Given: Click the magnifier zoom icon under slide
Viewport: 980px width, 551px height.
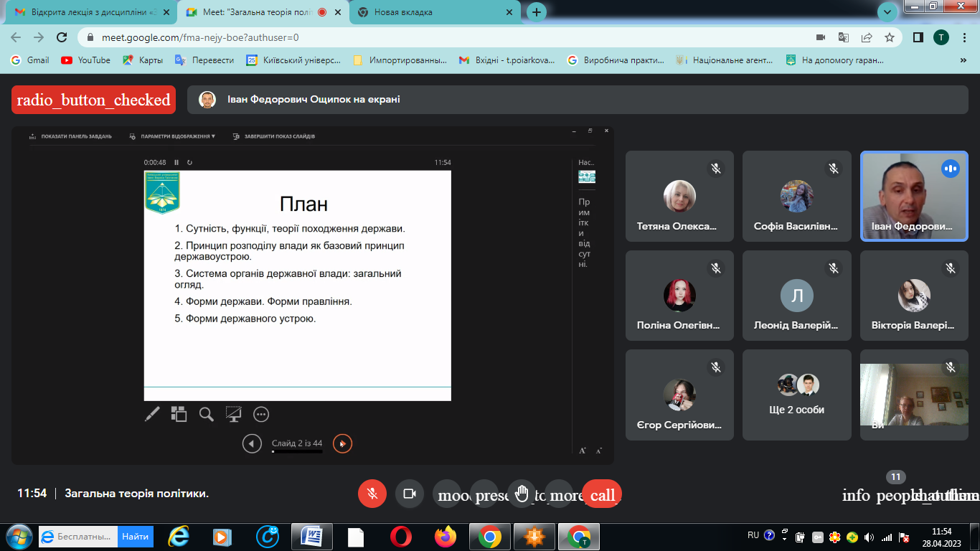Looking at the screenshot, I should coord(207,414).
